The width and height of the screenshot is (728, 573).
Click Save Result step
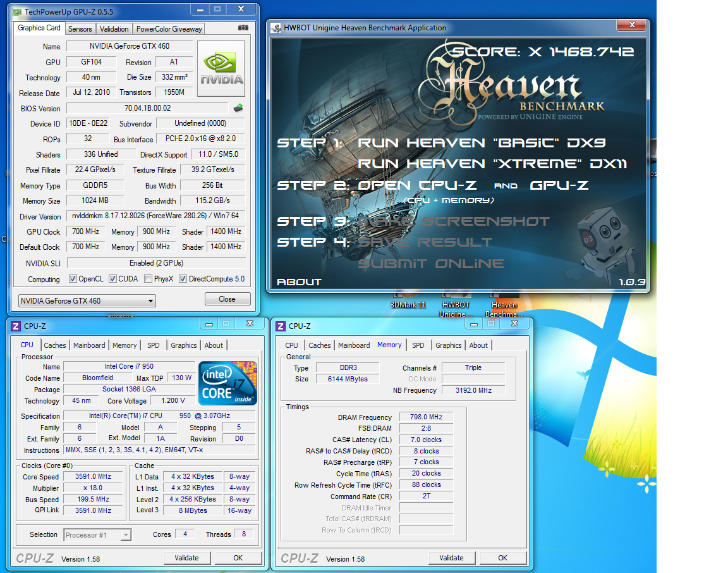click(425, 242)
